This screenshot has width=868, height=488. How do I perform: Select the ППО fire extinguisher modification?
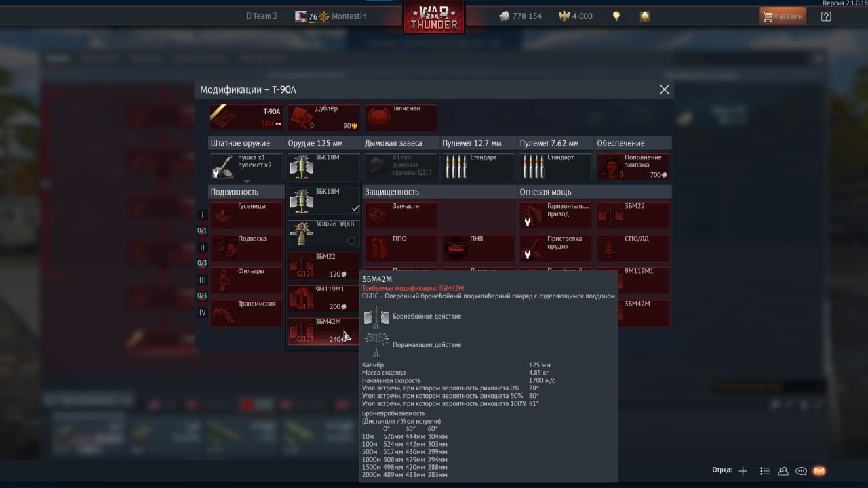coord(401,248)
